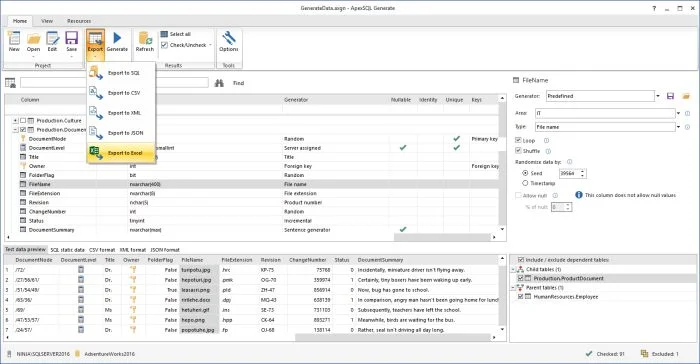Screen dimensions: 700x364
Task: Click the info icon next to Type dropdown
Action: 688,127
